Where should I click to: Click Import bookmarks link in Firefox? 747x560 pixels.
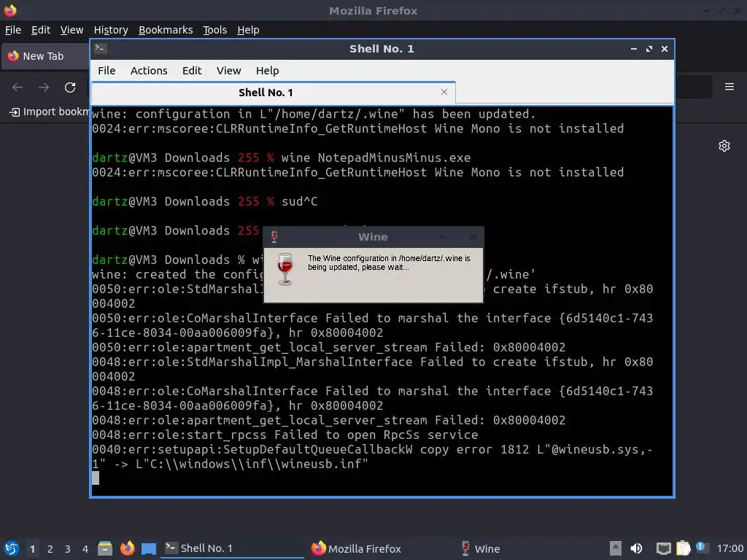point(50,112)
